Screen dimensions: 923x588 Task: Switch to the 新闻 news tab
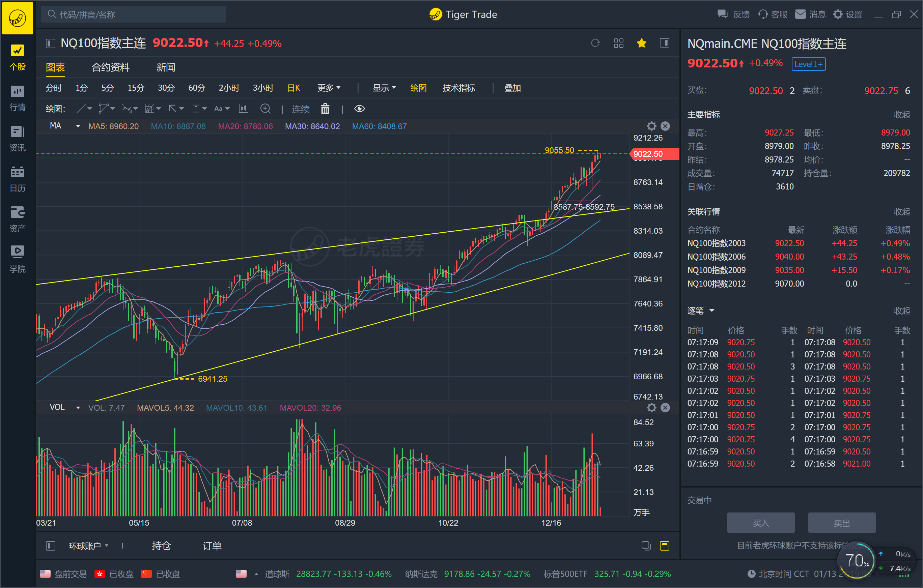tap(166, 67)
